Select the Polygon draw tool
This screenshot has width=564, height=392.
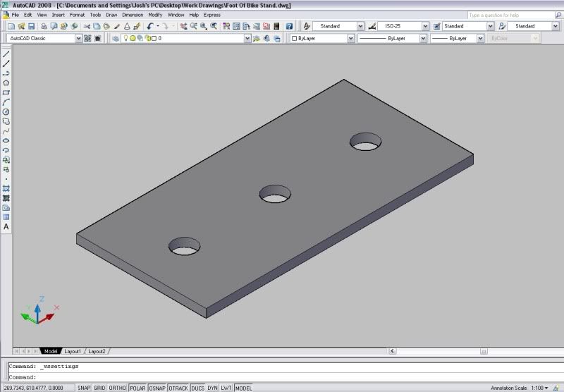click(6, 82)
